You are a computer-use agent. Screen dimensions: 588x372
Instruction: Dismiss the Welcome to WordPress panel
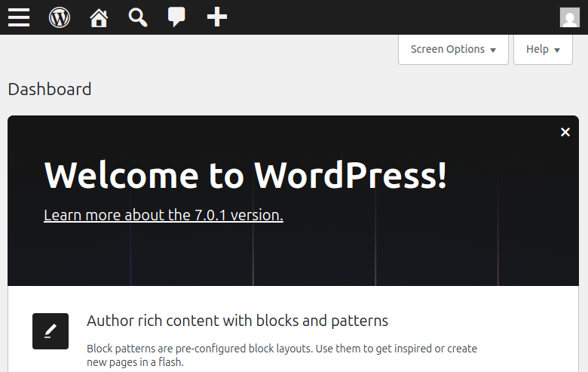click(565, 132)
